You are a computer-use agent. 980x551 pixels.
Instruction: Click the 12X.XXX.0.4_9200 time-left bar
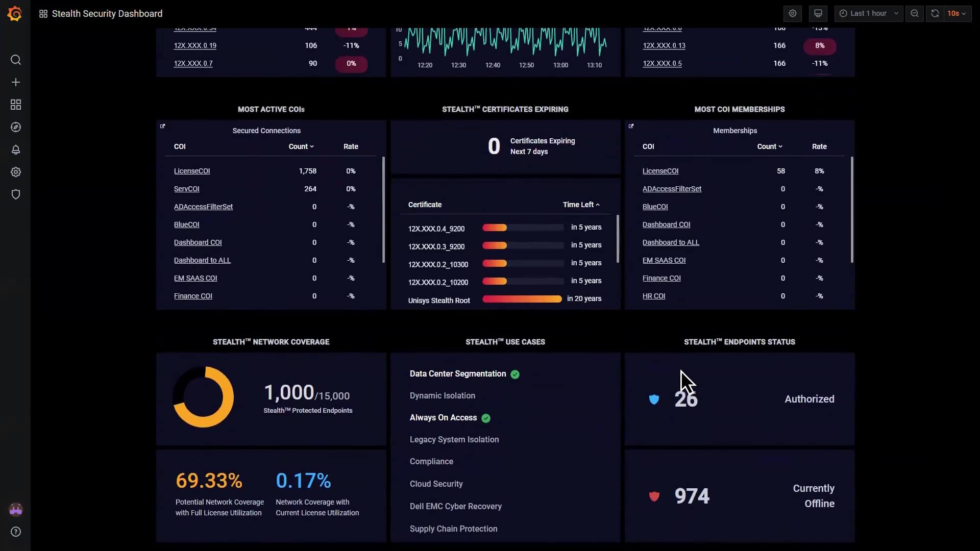click(x=523, y=228)
